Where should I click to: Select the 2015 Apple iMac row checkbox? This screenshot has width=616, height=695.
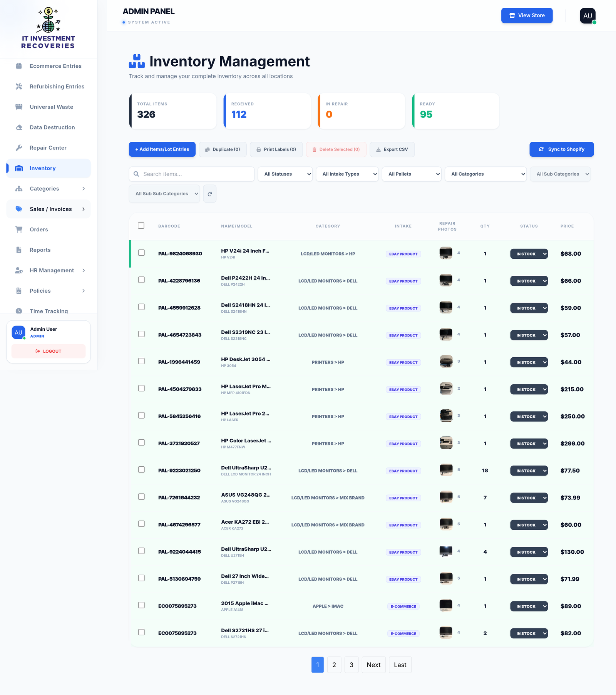[141, 605]
